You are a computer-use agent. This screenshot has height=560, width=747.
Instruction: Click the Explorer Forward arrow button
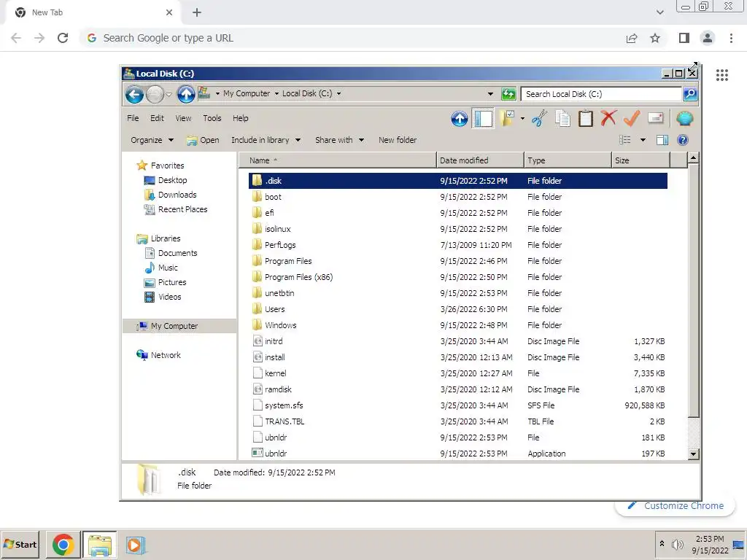tap(155, 94)
